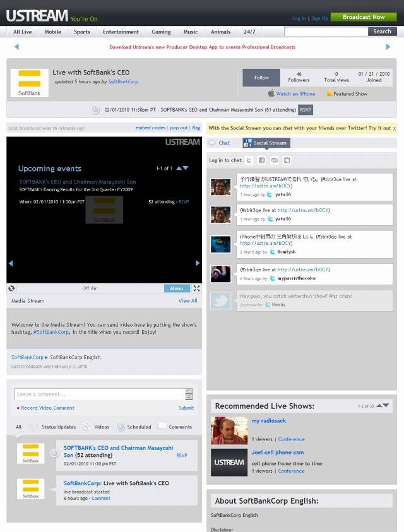Click the comment box down stepper arrow
This screenshot has width=404, height=532.
(189, 397)
